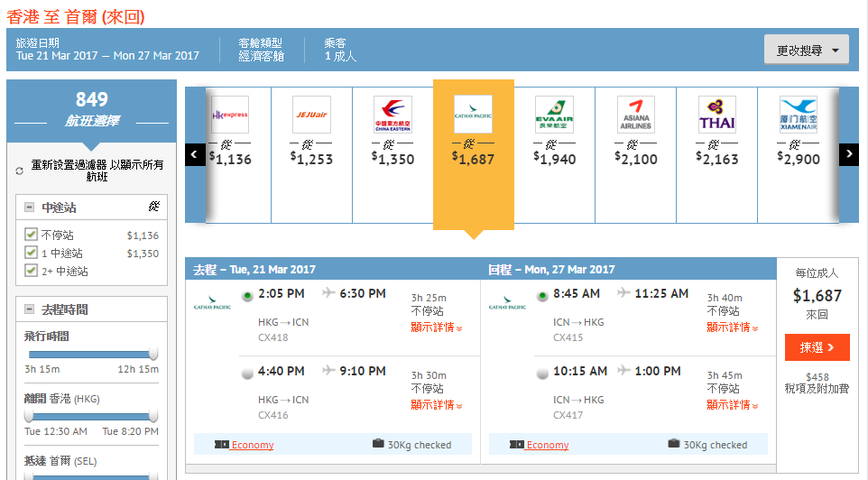Choose the $1,350 China Eastern fare
Screen dimensions: 868x480
tap(393, 159)
